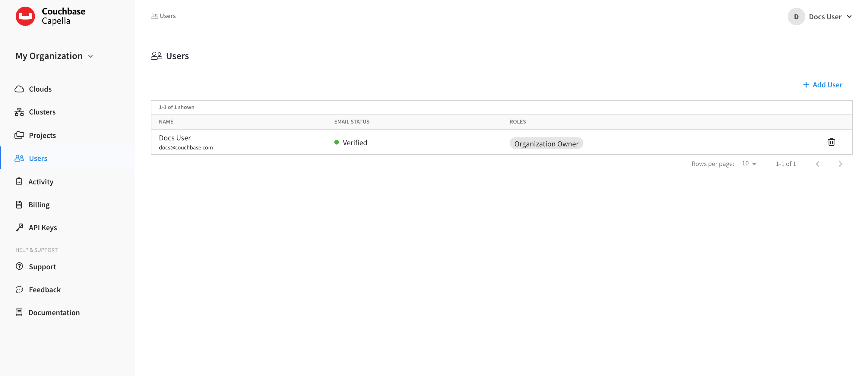
Task: Click the Users sidebar icon
Action: click(x=19, y=158)
